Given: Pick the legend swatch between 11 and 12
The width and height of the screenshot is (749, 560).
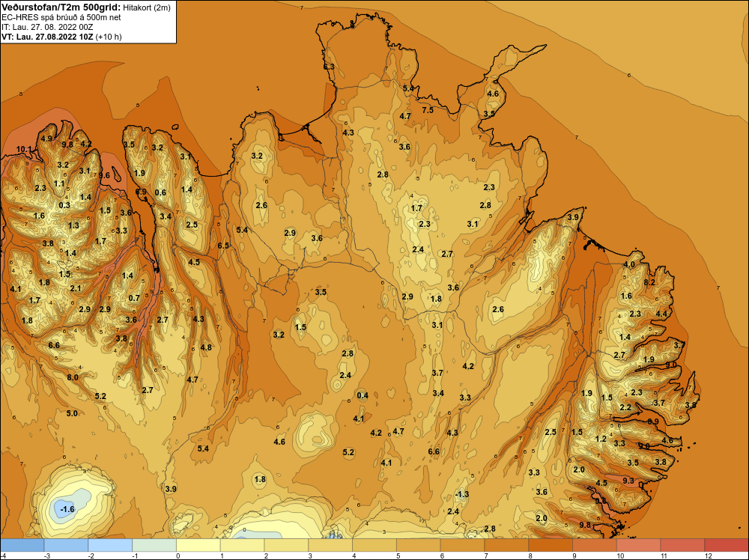Looking at the screenshot, I should (x=682, y=545).
